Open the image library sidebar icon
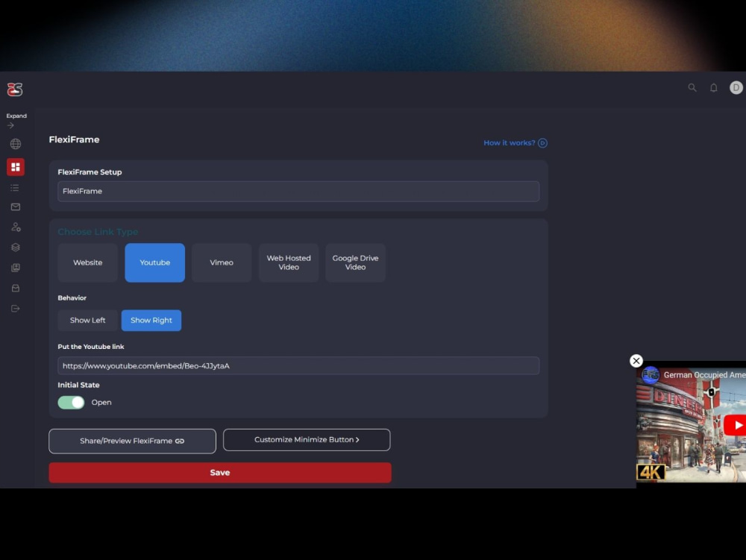The image size is (746, 560). click(15, 268)
